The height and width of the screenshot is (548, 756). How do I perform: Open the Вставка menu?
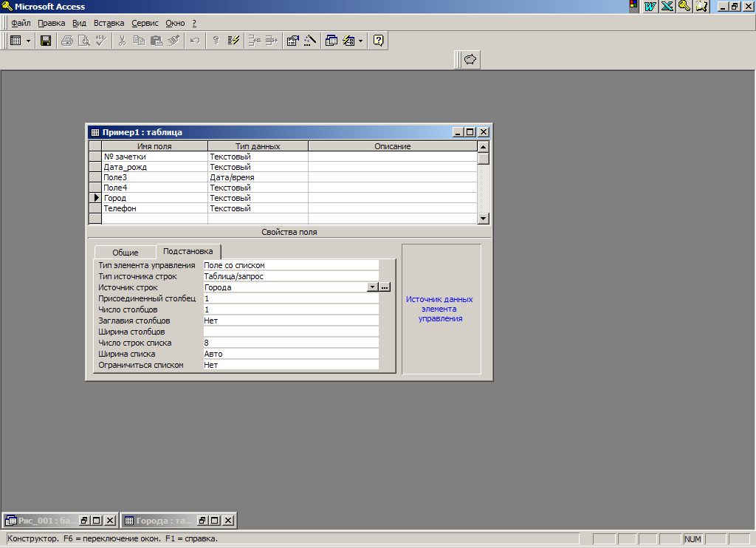point(109,23)
